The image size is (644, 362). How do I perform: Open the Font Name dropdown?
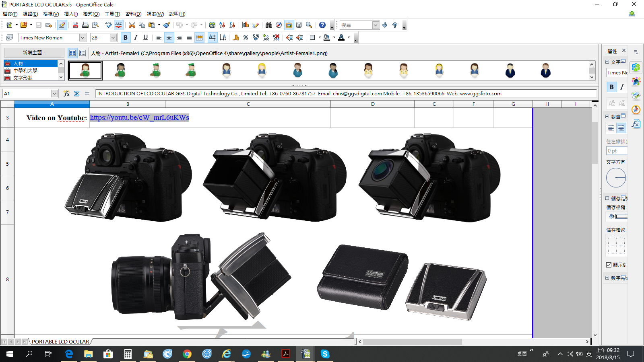click(x=83, y=37)
